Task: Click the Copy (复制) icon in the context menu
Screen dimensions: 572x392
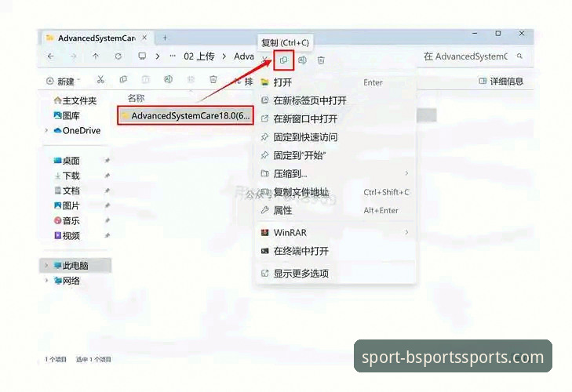Action: point(283,60)
